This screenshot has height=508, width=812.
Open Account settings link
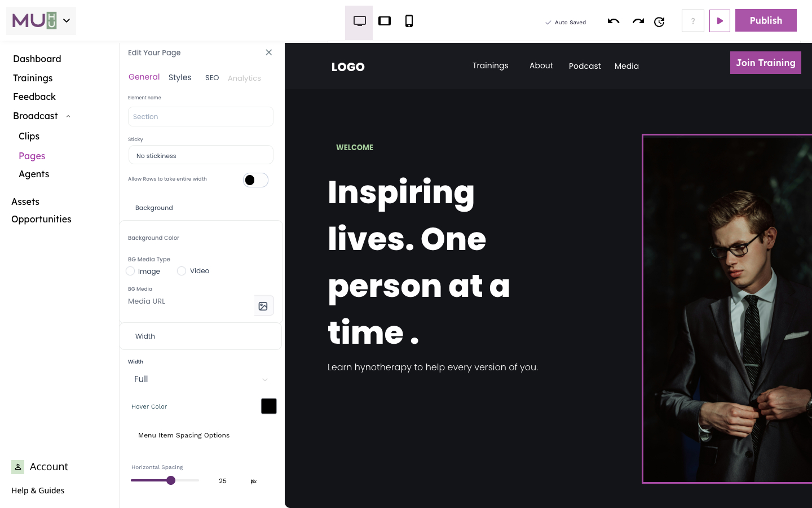(x=49, y=467)
